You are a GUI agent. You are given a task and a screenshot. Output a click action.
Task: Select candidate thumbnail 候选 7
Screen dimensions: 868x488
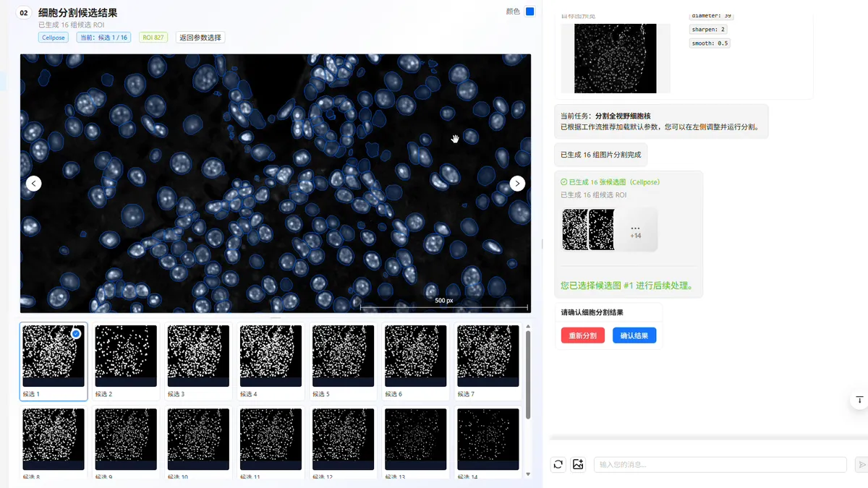pyautogui.click(x=488, y=361)
